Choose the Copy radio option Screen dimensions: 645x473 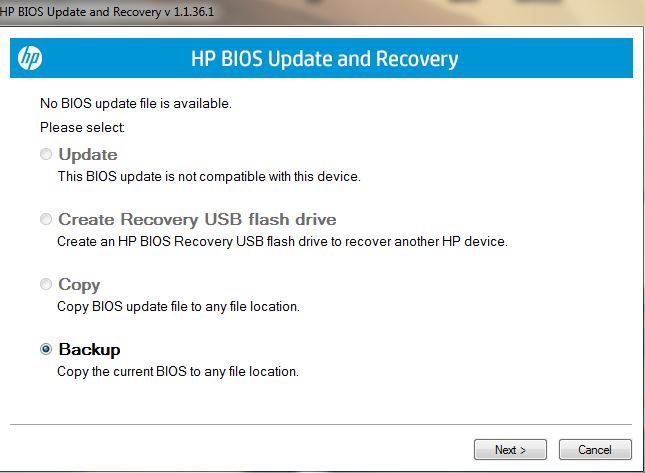click(46, 284)
